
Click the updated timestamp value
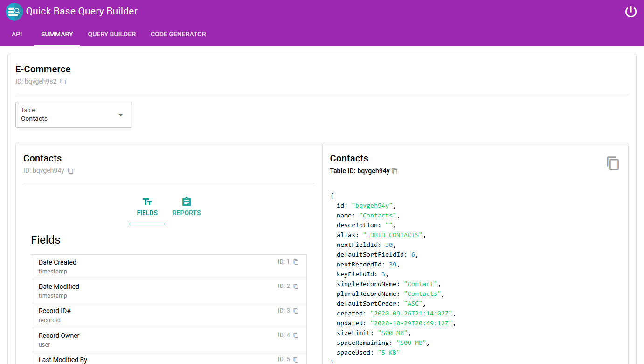point(411,323)
